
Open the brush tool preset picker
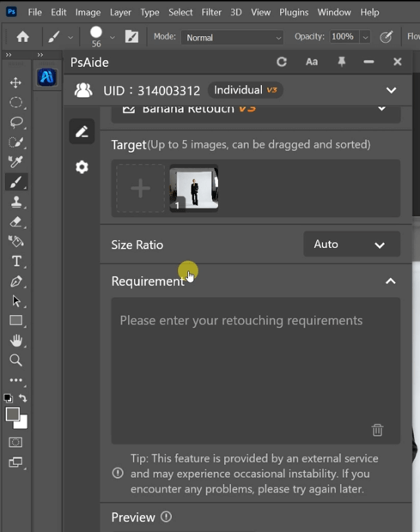pyautogui.click(x=70, y=37)
